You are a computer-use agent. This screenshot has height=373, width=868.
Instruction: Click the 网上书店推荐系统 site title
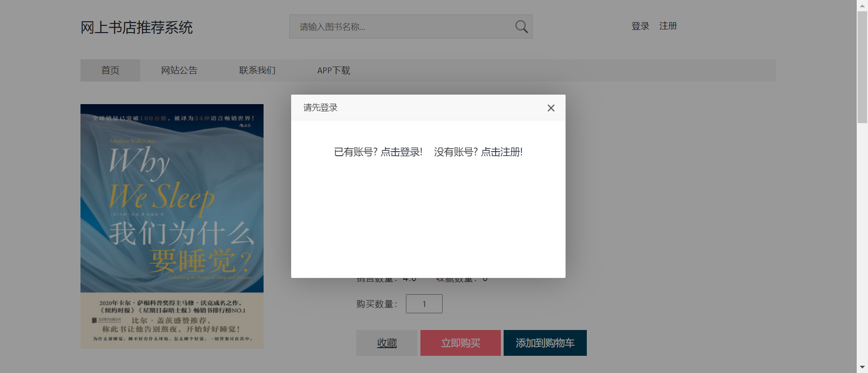coord(137,28)
